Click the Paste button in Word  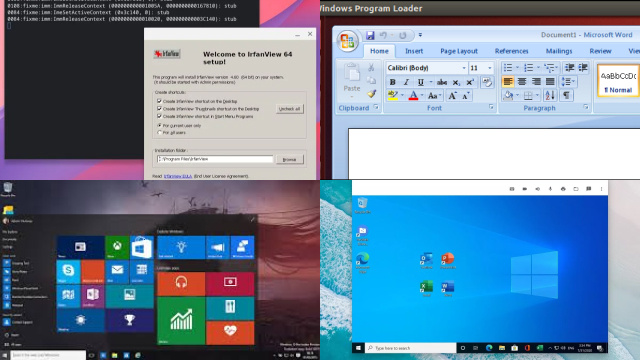coord(351,80)
